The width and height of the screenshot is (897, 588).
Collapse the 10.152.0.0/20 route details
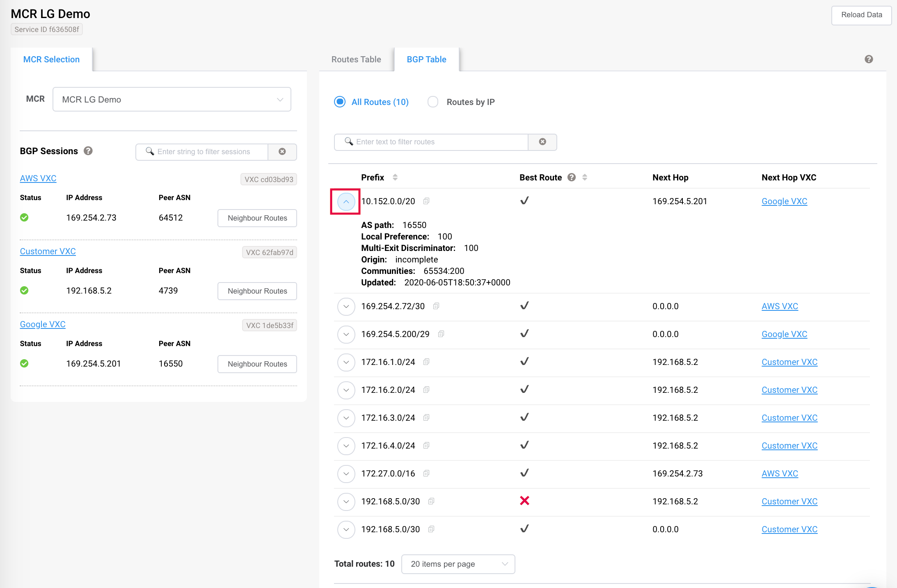(346, 201)
